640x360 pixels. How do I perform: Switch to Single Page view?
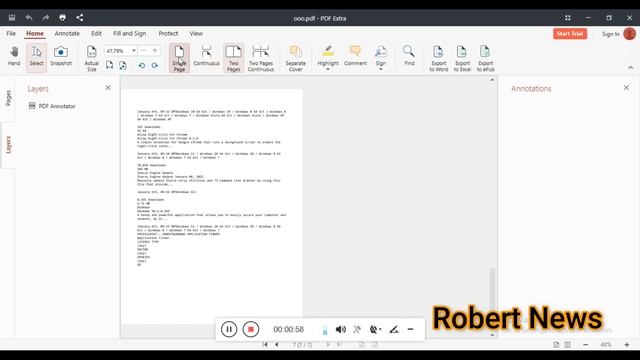coord(179,58)
